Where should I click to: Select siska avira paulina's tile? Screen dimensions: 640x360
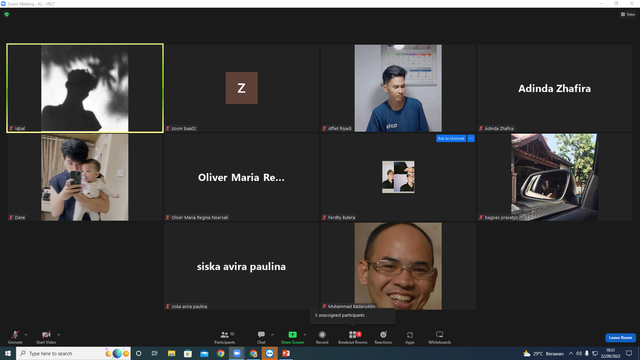coord(242,266)
